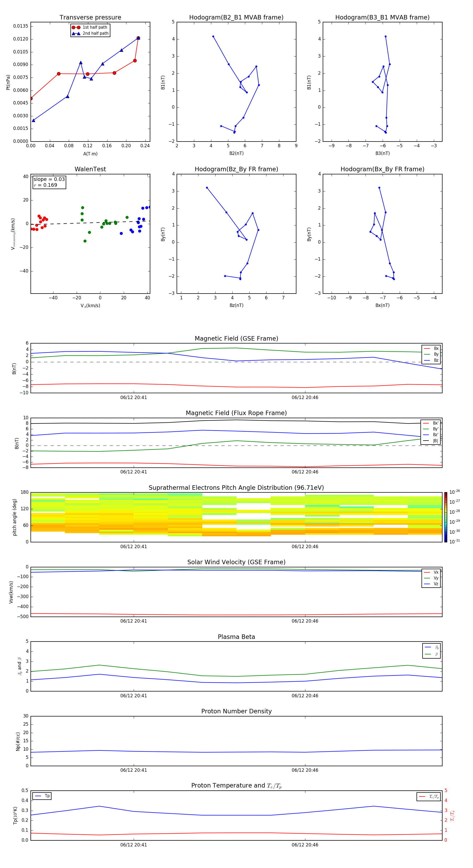This screenshot has width=473, height=868.
Task: Click the "B3(nT)" axis label
Action: point(382,153)
